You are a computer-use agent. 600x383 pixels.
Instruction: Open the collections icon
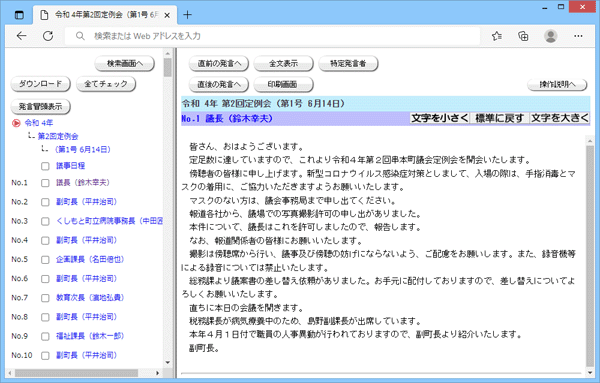(523, 36)
